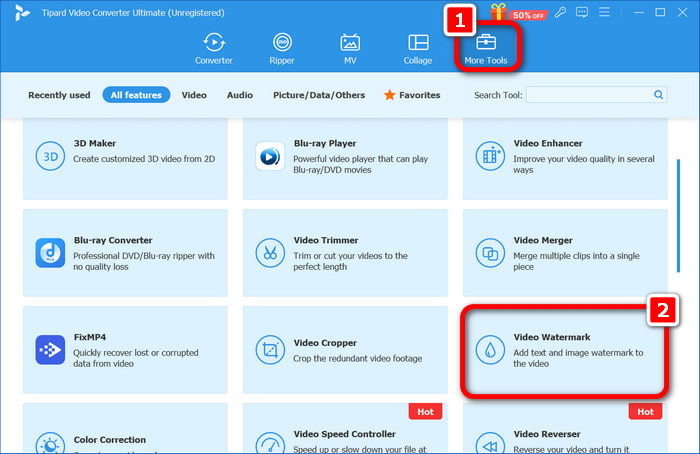Click 'Merge multiple clips into a single piece'
700x454 pixels.
pyautogui.click(x=576, y=261)
